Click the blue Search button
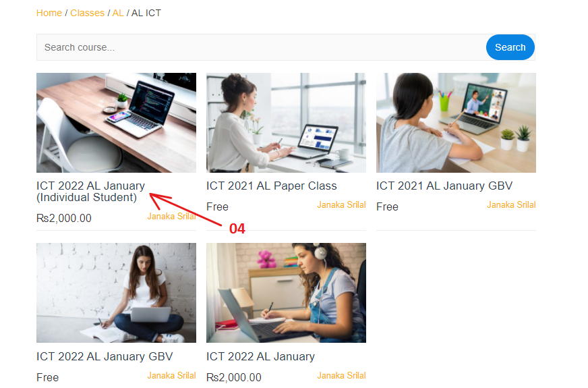The image size is (588, 388). pos(510,47)
